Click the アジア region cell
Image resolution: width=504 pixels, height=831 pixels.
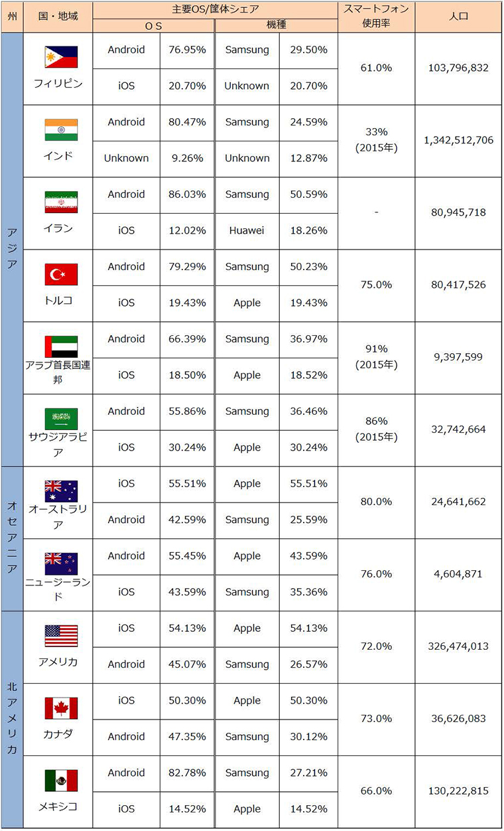12,249
